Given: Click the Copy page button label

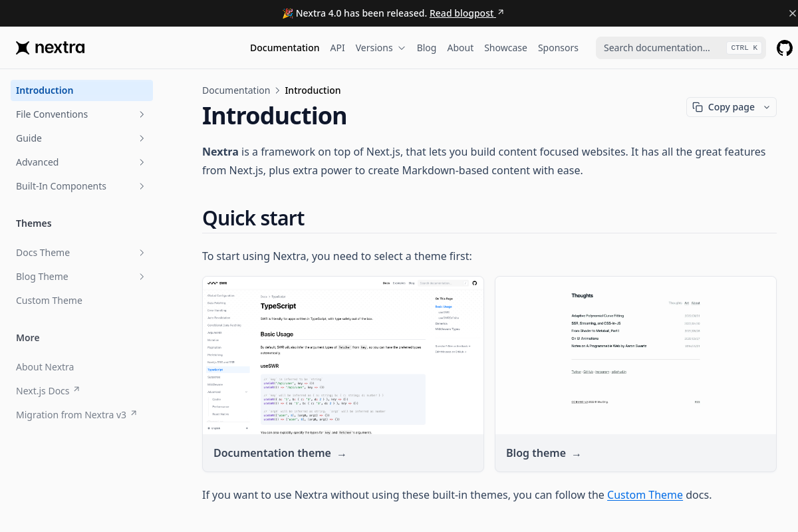Looking at the screenshot, I should 731,107.
